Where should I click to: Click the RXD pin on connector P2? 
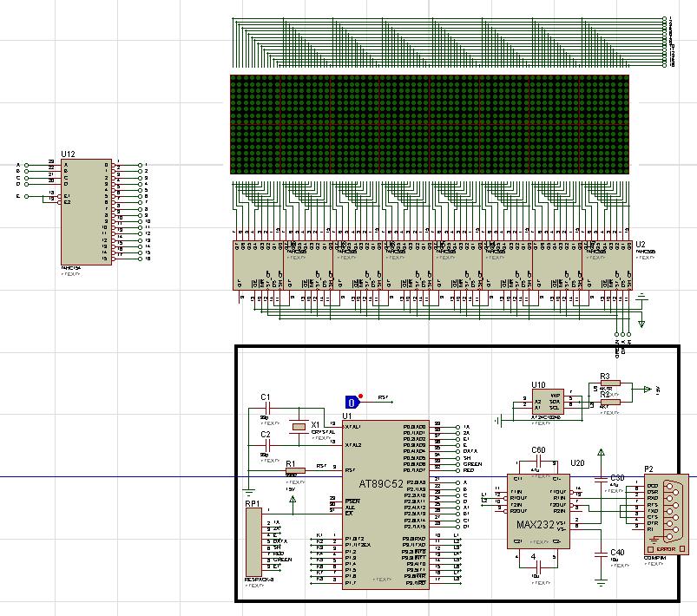pyautogui.click(x=652, y=498)
